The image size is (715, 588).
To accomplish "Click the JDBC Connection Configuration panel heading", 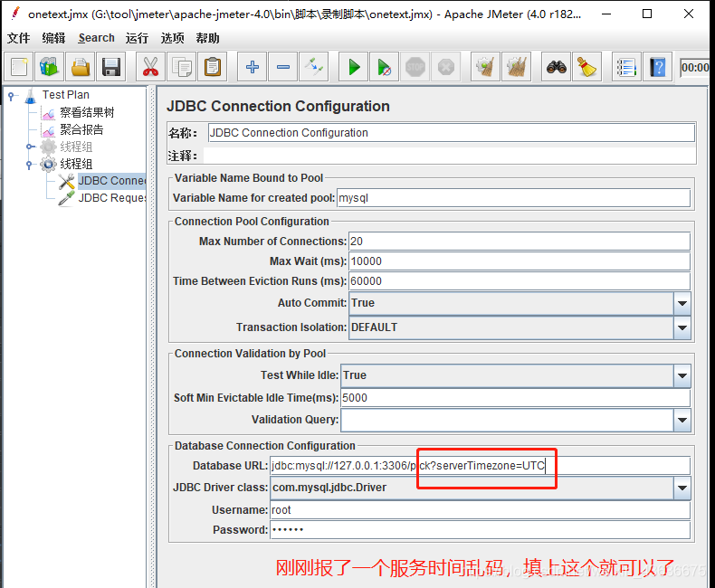I will click(x=278, y=106).
